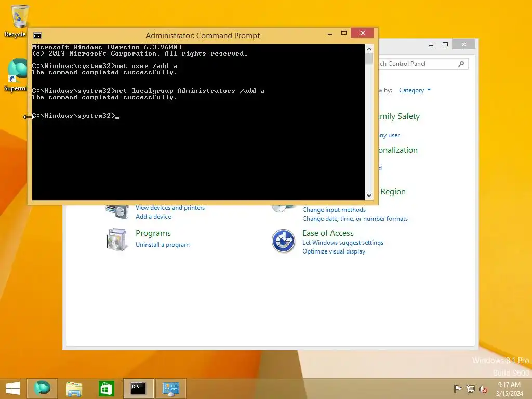Screen dimensions: 532x399
Task: Click the Programs category icon
Action: pyautogui.click(x=117, y=240)
